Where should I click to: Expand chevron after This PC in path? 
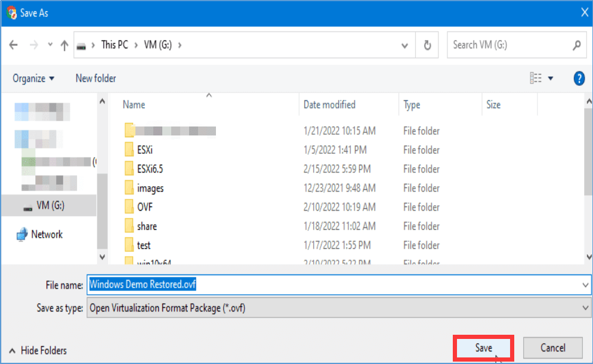pos(136,45)
